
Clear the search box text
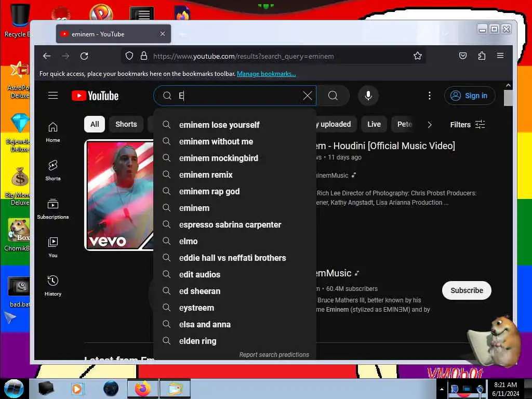coord(308,96)
